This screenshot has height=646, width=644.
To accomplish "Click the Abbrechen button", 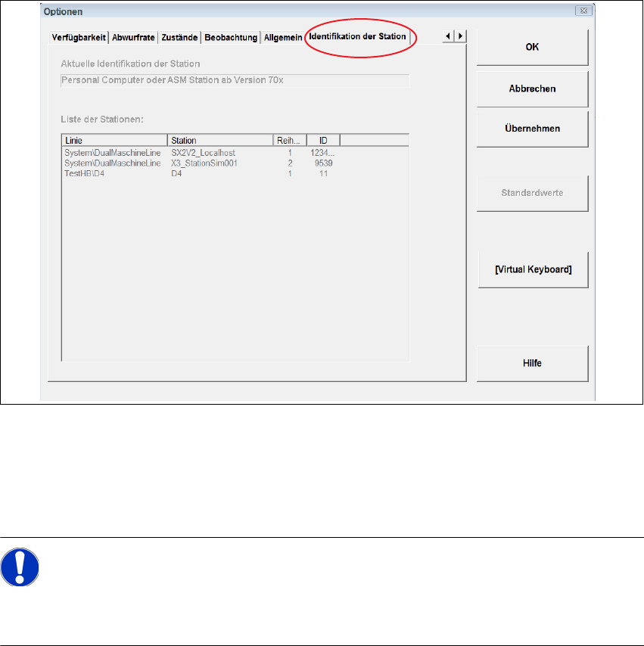I will pyautogui.click(x=532, y=89).
